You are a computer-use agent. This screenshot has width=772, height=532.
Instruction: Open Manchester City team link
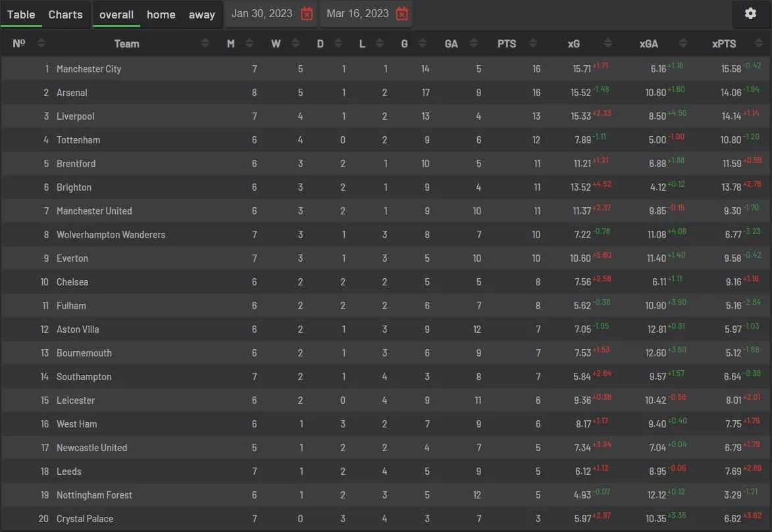click(89, 69)
